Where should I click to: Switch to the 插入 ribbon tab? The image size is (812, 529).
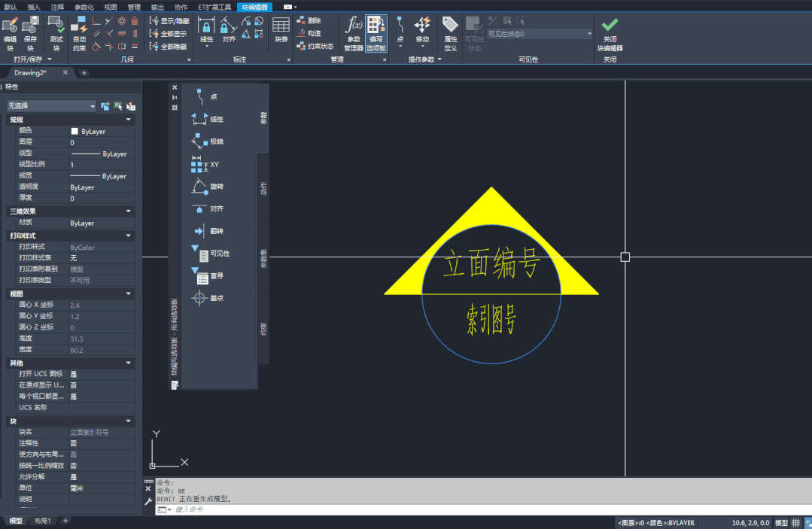tap(34, 7)
